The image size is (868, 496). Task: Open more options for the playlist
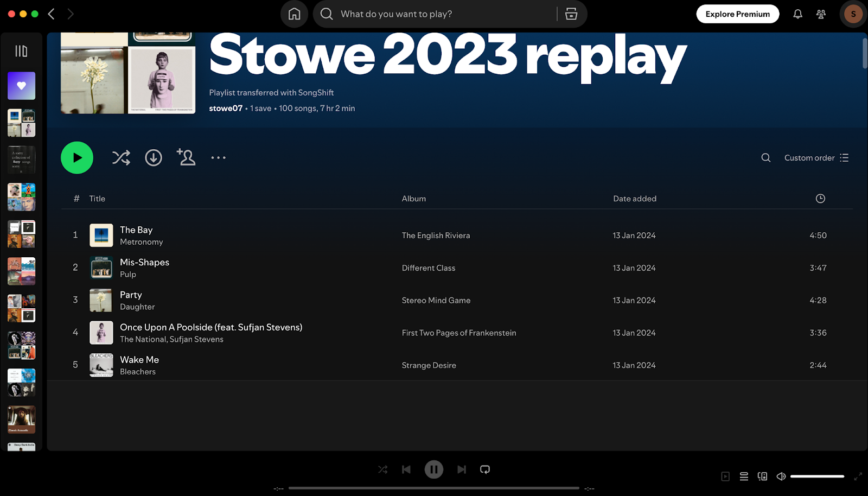(x=218, y=157)
